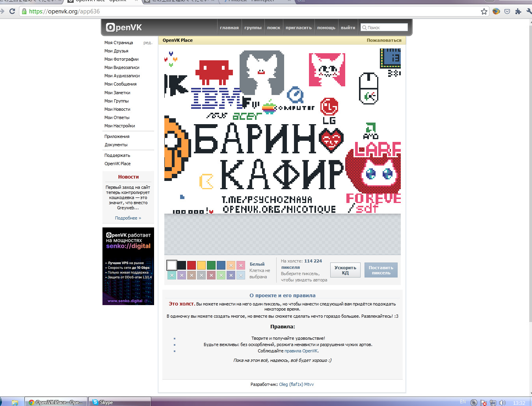This screenshot has width=532, height=406.
Task: Open пригласить in the top navigation
Action: coord(299,28)
